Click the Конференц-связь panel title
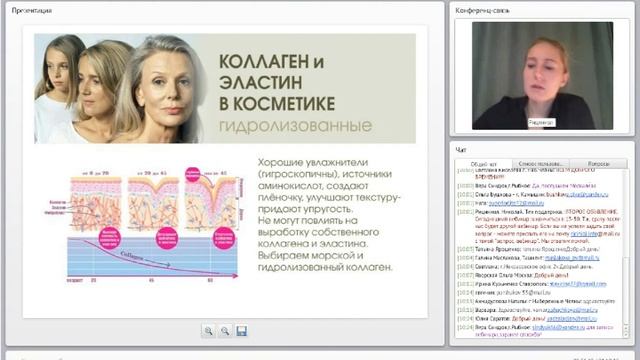Image resolution: width=640 pixels, height=360 pixels. [482, 11]
